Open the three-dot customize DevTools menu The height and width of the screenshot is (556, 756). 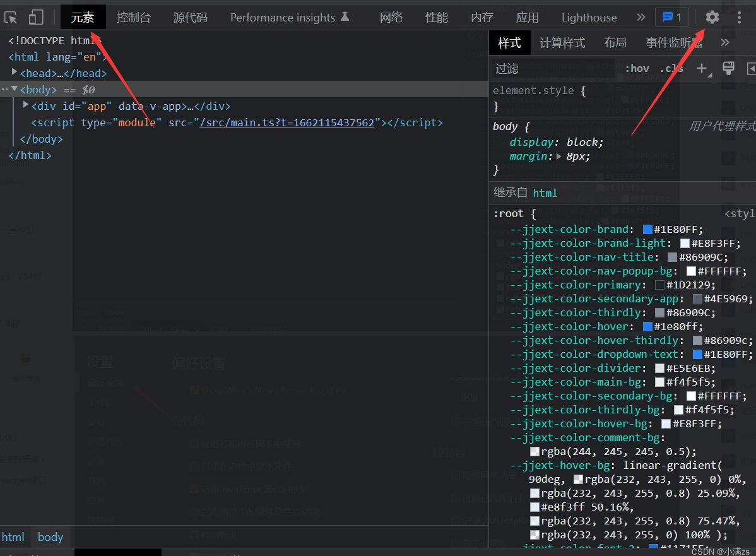click(x=739, y=17)
